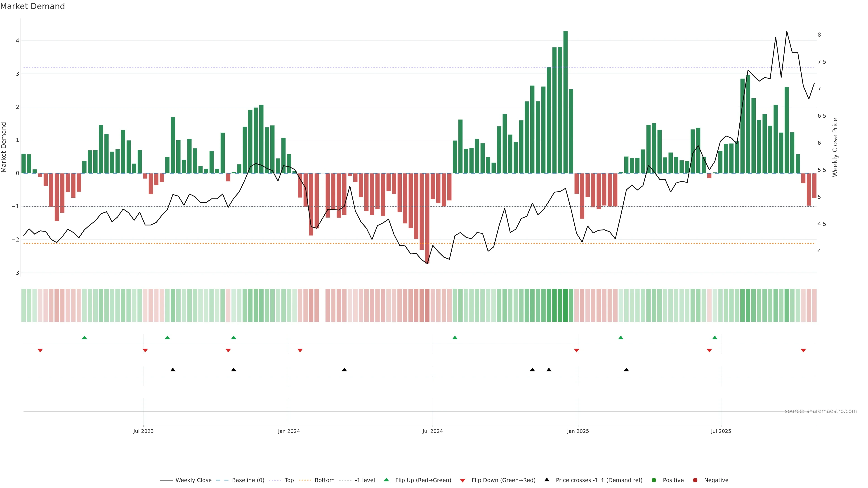This screenshot has height=488, width=868.
Task: Toggle the Top line legend entry
Action: (x=289, y=480)
